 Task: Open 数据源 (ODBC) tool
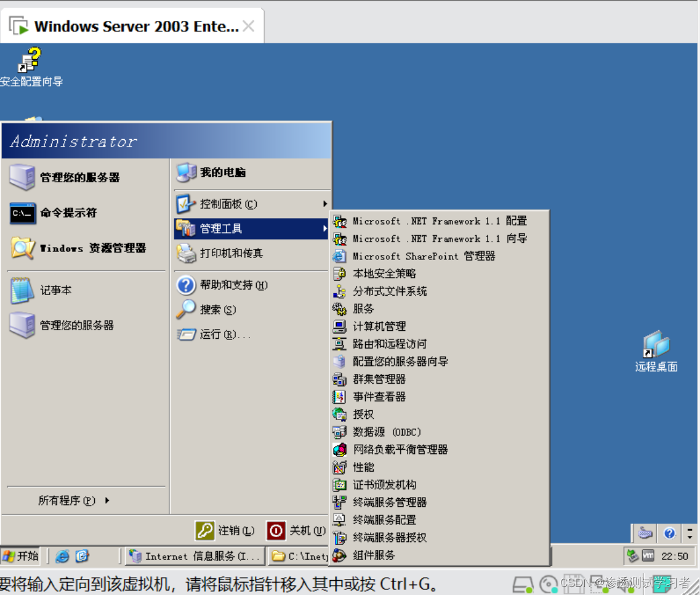click(x=440, y=432)
